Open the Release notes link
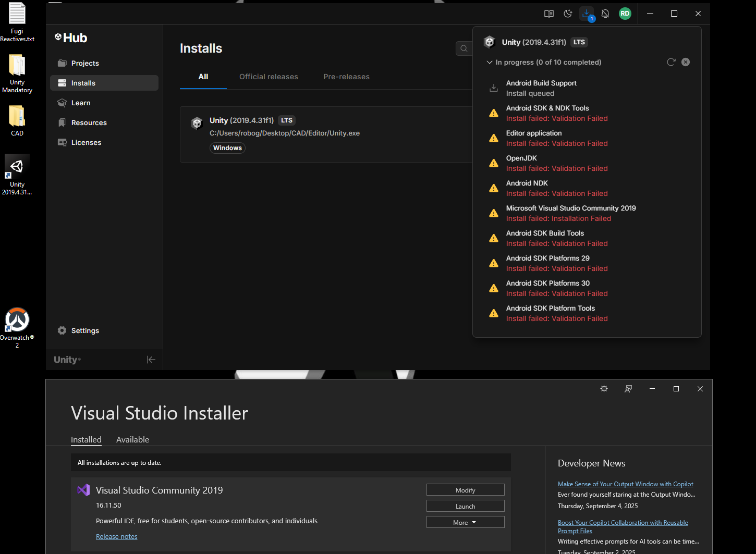Screen dimensions: 756x554 coord(117,536)
